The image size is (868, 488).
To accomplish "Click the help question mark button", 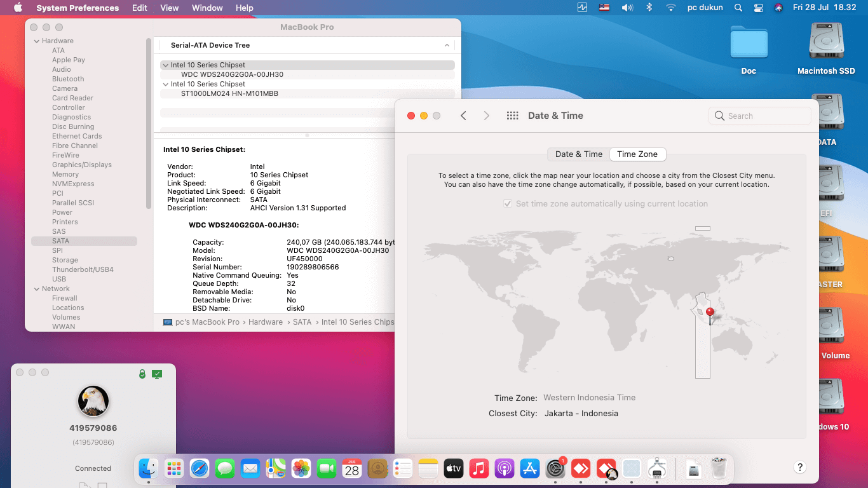I will coord(800,467).
